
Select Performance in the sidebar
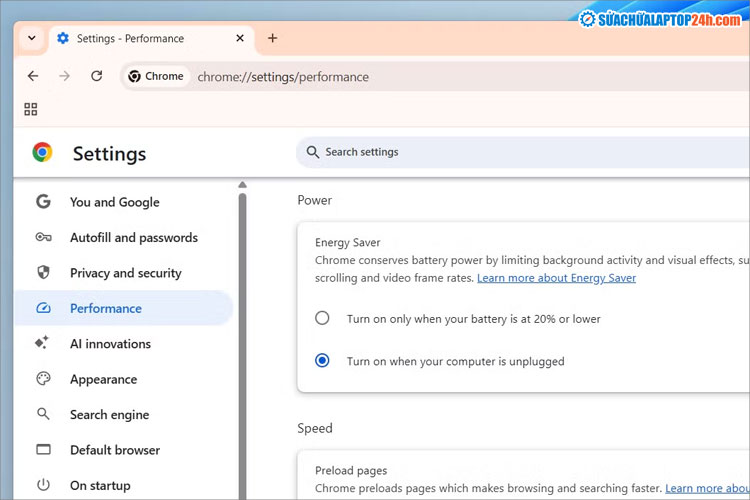pos(123,308)
